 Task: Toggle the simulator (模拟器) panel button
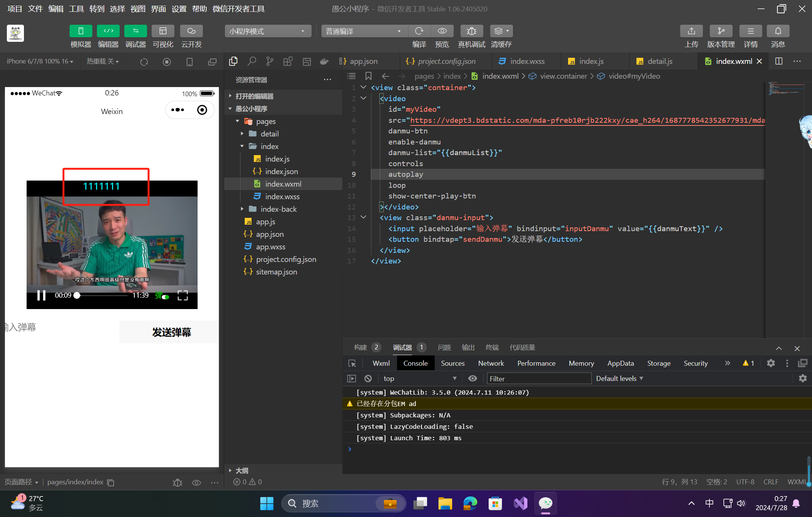81,31
